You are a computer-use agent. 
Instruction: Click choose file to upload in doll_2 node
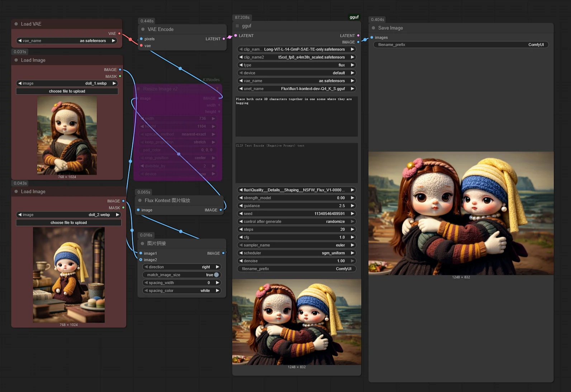68,223
